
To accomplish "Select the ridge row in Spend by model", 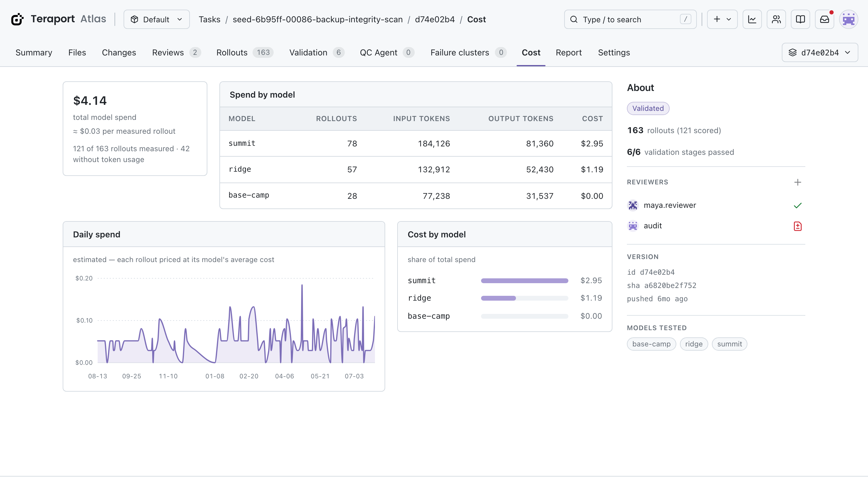I will click(416, 169).
